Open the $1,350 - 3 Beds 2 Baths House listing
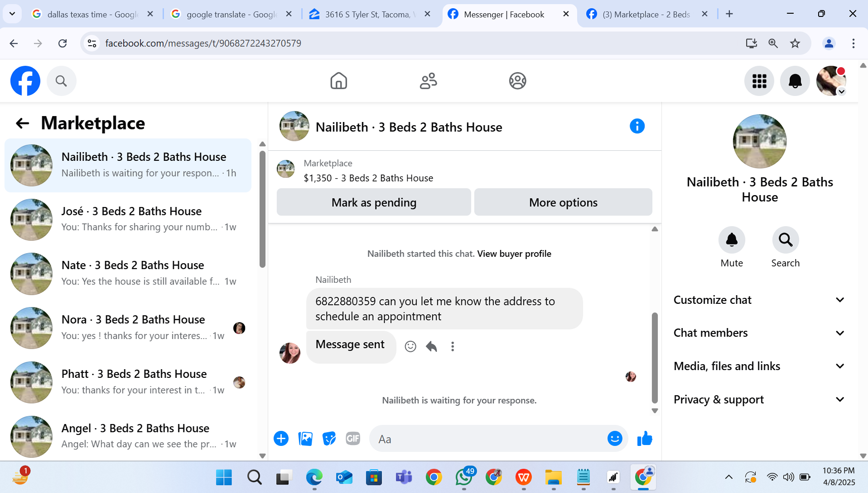 (368, 178)
